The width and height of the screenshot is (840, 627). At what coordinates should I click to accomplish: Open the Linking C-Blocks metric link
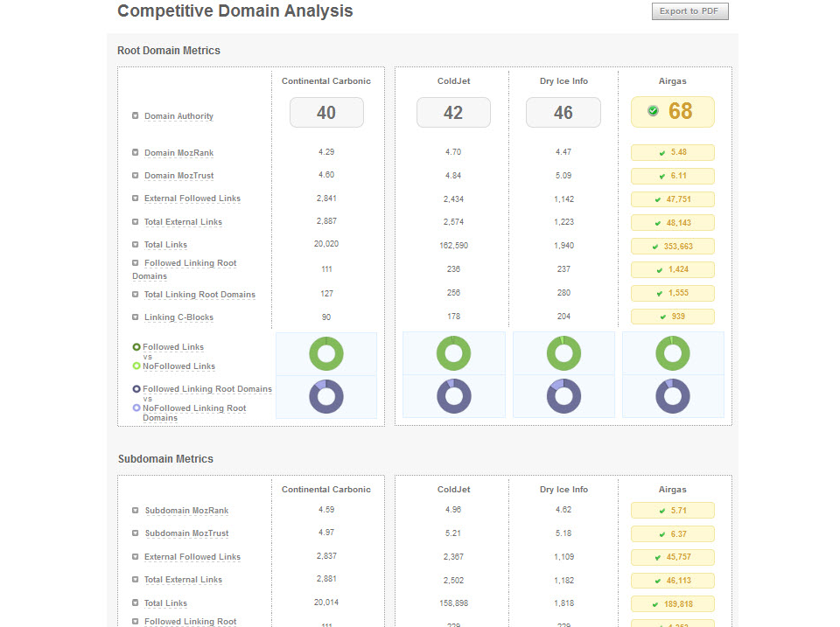[178, 317]
